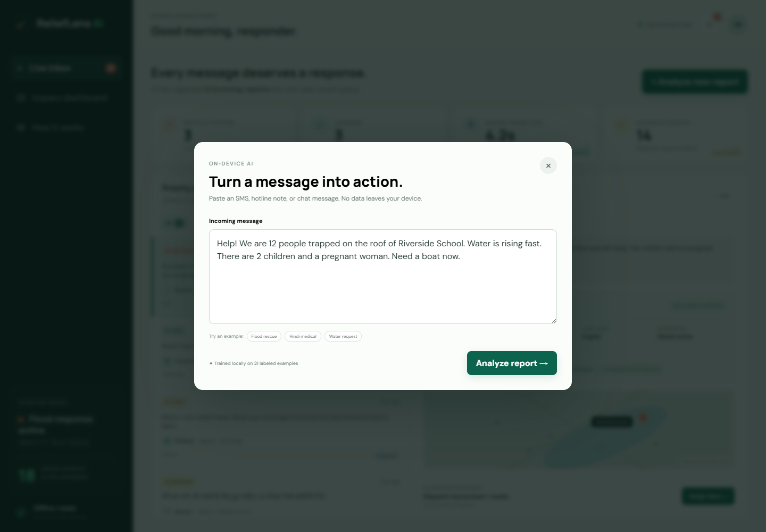The width and height of the screenshot is (766, 532).
Task: Click the ReliefLens logo icon
Action: coord(21,24)
